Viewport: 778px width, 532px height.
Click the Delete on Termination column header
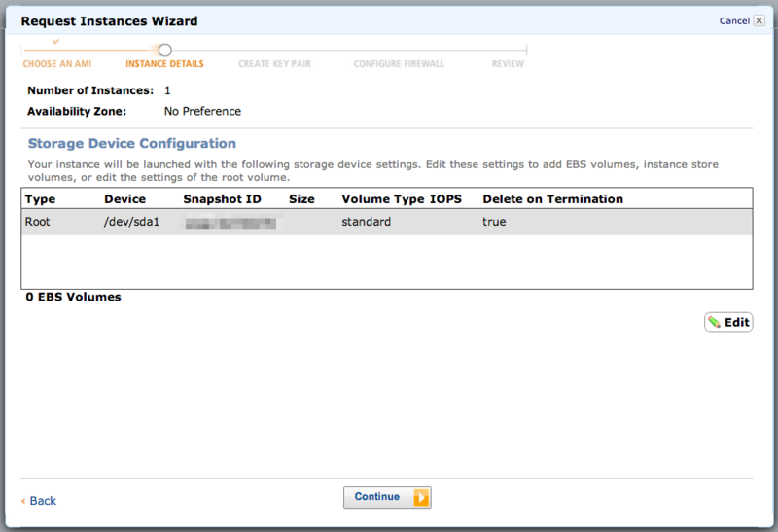[x=552, y=199]
